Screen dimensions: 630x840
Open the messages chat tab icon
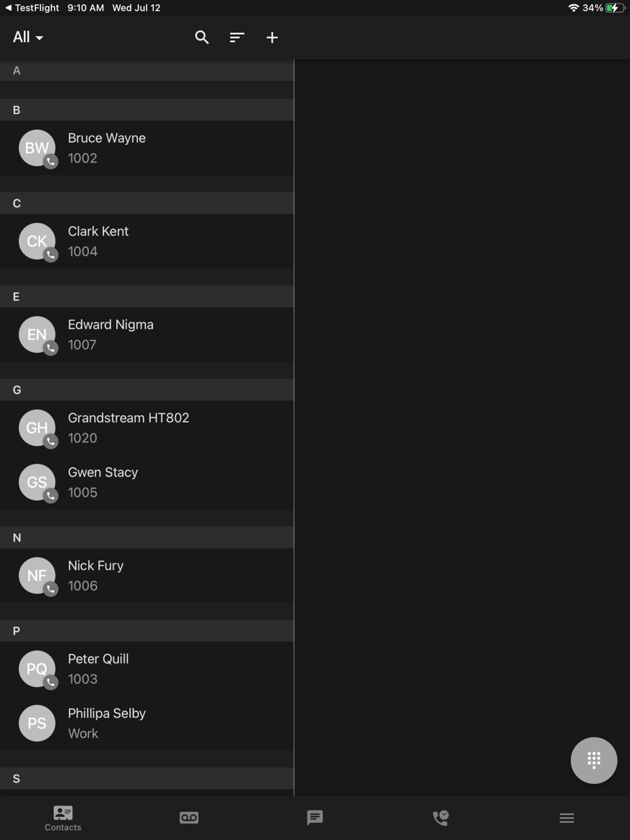[315, 817]
